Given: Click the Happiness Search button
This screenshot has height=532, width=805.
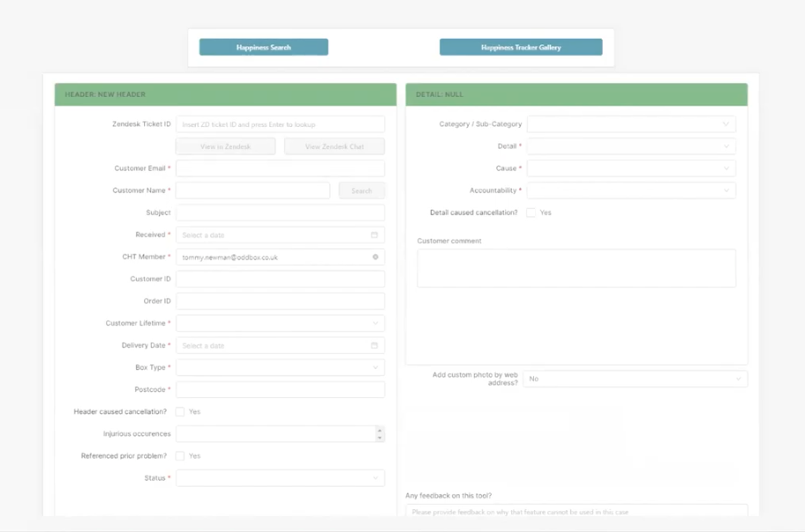Looking at the screenshot, I should [x=264, y=47].
